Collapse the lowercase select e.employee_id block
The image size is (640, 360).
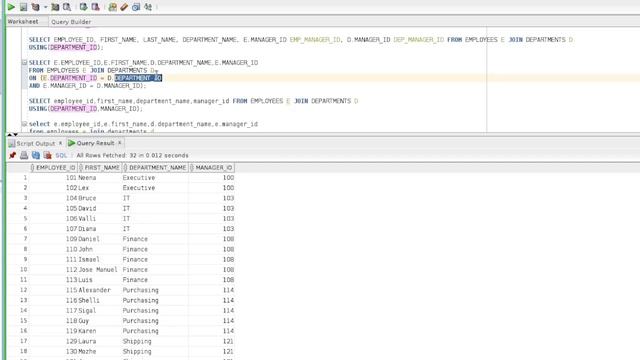24,124
